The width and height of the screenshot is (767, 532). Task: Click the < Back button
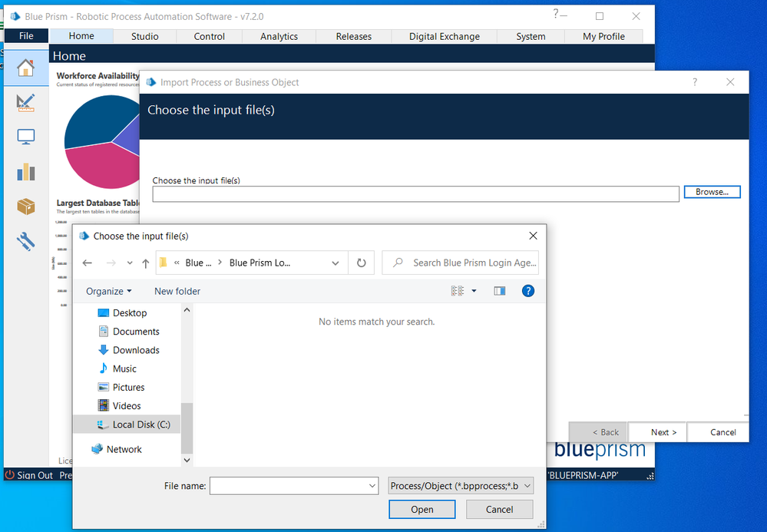click(598, 432)
